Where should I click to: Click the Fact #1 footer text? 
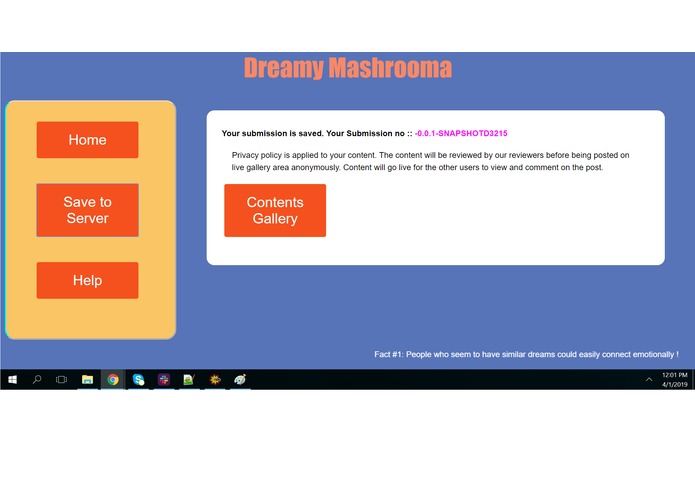526,354
